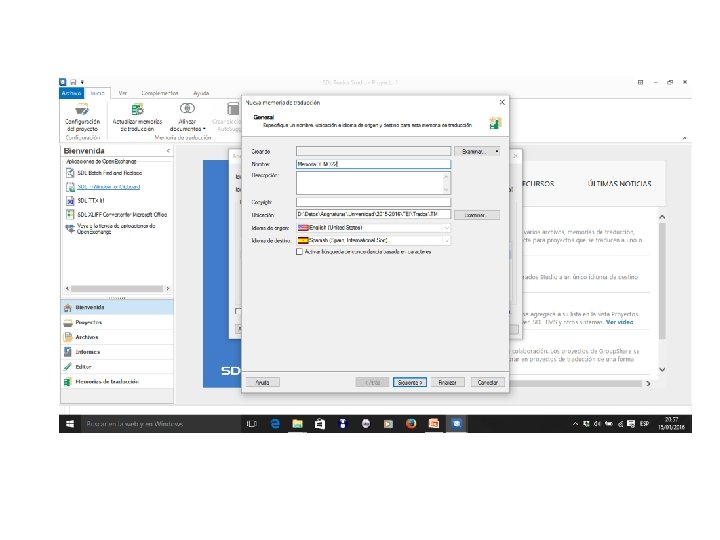Screen dimensions: 720x540
Task: Open Task View on the taskbar
Action: 252,424
